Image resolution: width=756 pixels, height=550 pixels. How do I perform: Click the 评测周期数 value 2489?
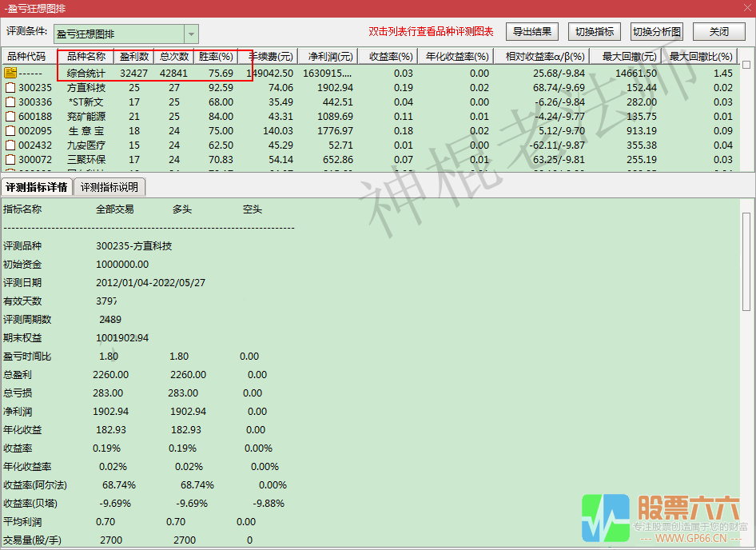point(110,320)
